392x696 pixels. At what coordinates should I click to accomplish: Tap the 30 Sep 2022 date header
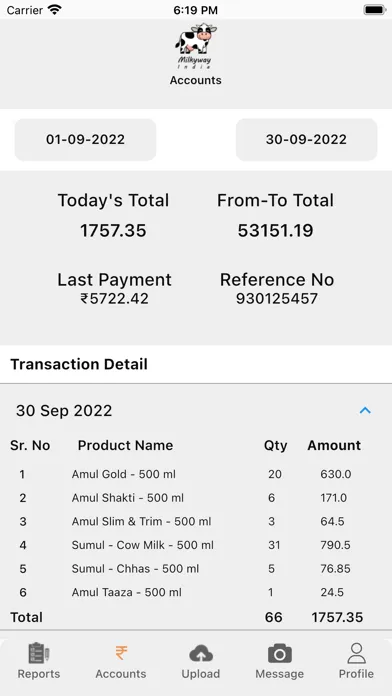64,411
